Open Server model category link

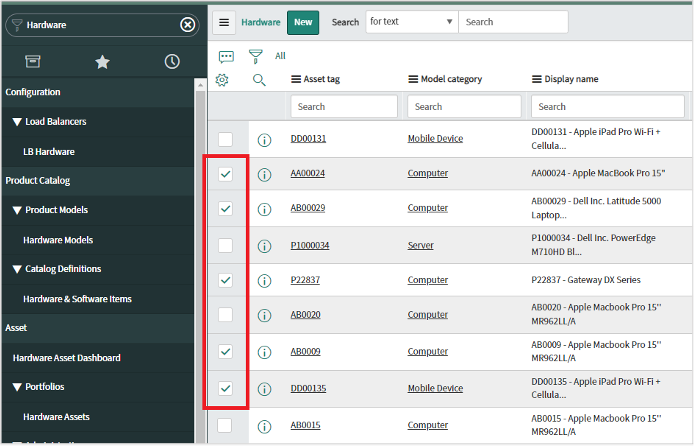[420, 245]
